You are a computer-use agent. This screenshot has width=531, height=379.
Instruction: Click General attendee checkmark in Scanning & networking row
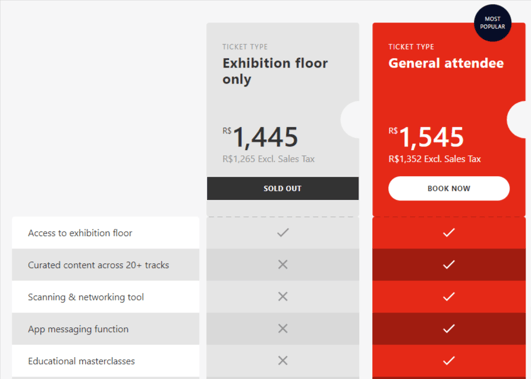pyautogui.click(x=449, y=296)
